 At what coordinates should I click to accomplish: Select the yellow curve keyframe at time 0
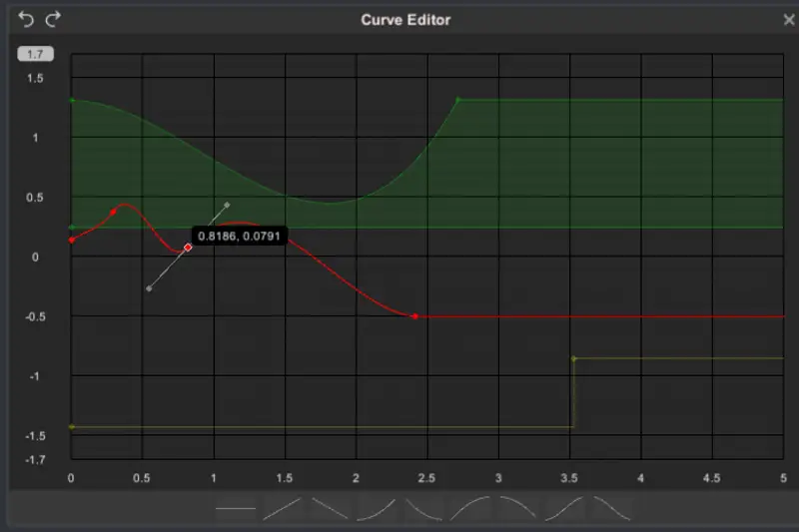click(72, 427)
